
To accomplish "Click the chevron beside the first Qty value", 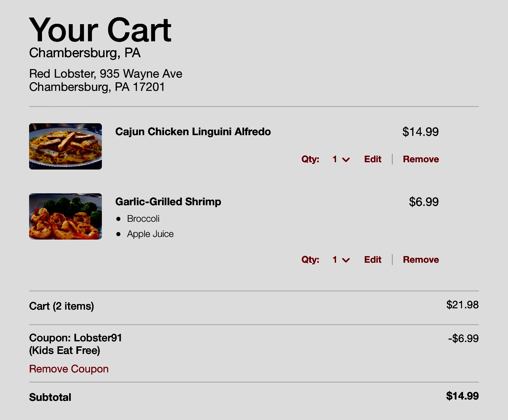I will click(346, 160).
